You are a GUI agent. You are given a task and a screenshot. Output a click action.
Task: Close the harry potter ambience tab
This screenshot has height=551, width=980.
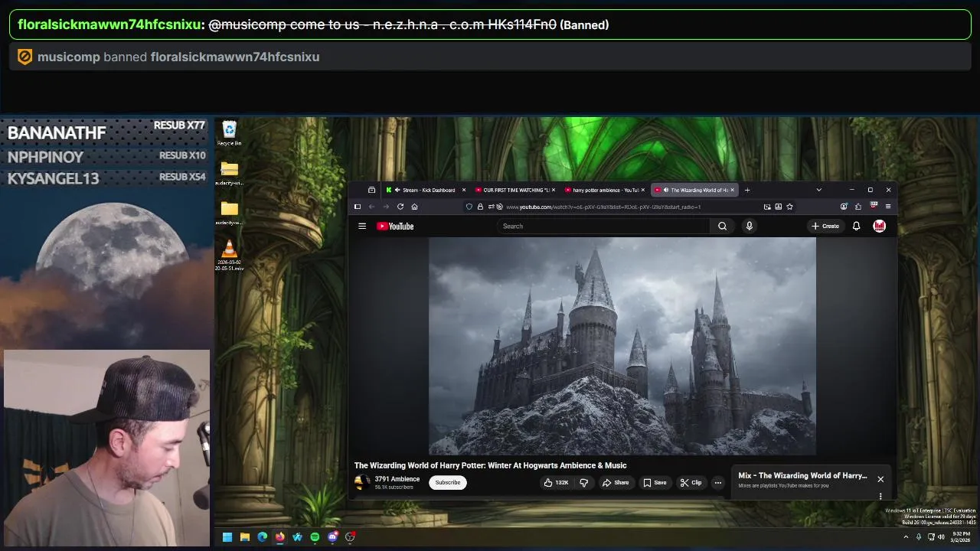click(x=643, y=190)
